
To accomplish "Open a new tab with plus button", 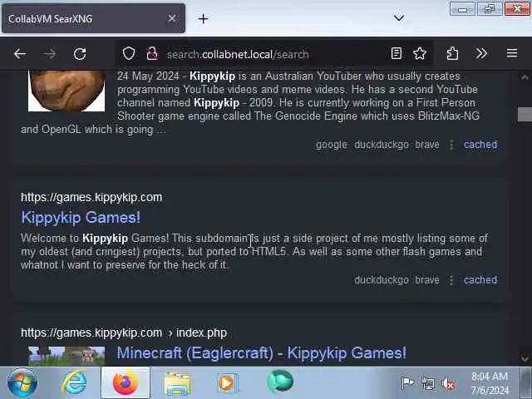I will (203, 18).
